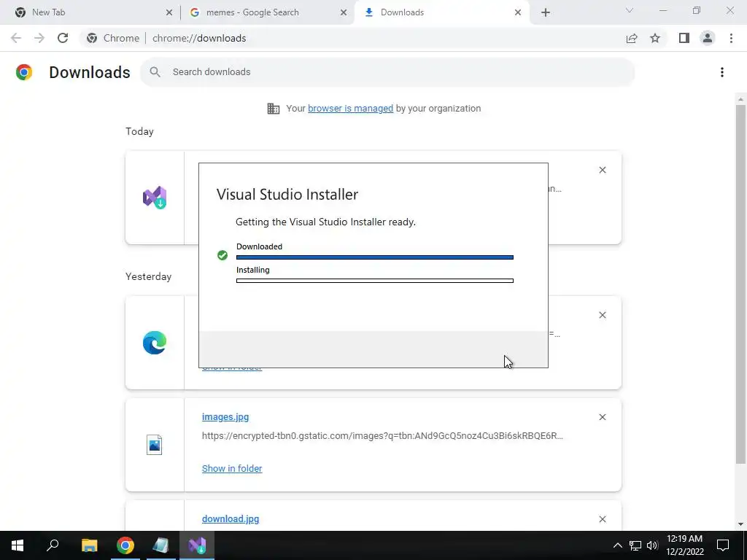Screen dimensions: 747x560
Task: Open network status tray icon
Action: pyautogui.click(x=635, y=545)
